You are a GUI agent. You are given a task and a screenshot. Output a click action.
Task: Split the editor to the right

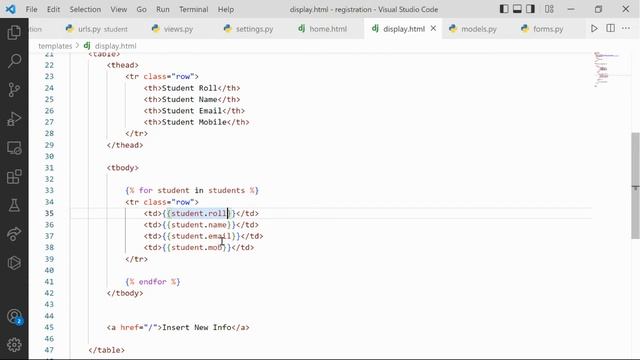pyautogui.click(x=611, y=29)
